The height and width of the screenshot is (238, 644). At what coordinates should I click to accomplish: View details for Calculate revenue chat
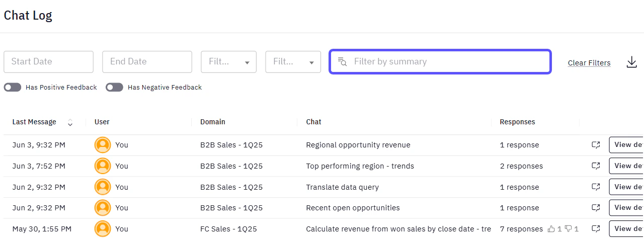pos(626,228)
